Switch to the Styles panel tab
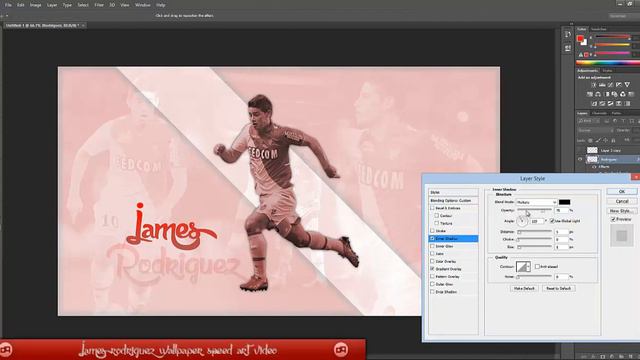This screenshot has width=640, height=360. (x=607, y=71)
